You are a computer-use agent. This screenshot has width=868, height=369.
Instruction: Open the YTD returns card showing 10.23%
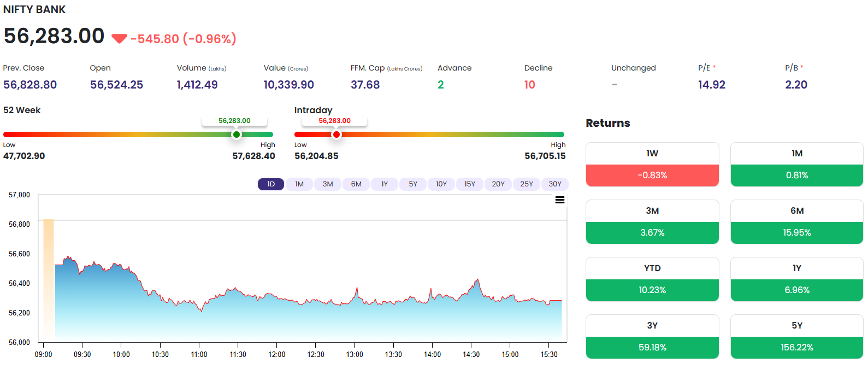[x=652, y=279]
